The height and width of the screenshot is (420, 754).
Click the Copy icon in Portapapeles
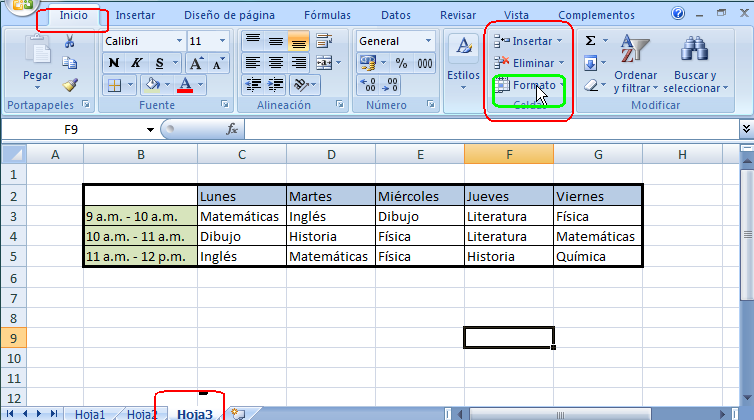[x=70, y=63]
